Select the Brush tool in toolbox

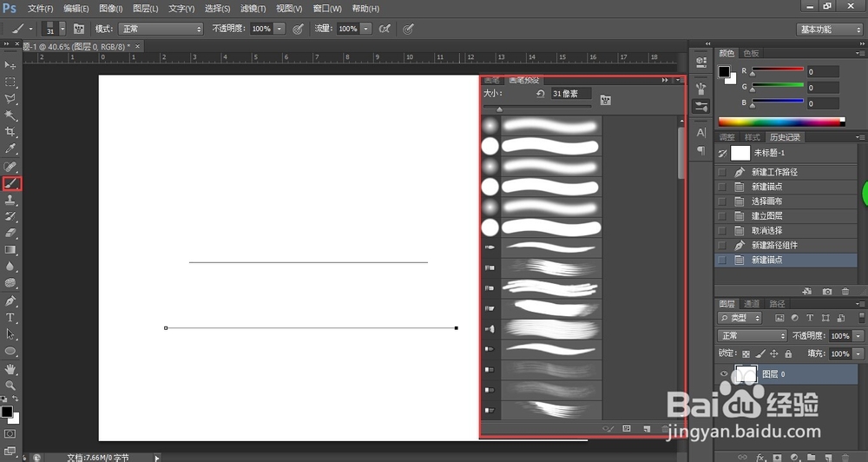11,183
